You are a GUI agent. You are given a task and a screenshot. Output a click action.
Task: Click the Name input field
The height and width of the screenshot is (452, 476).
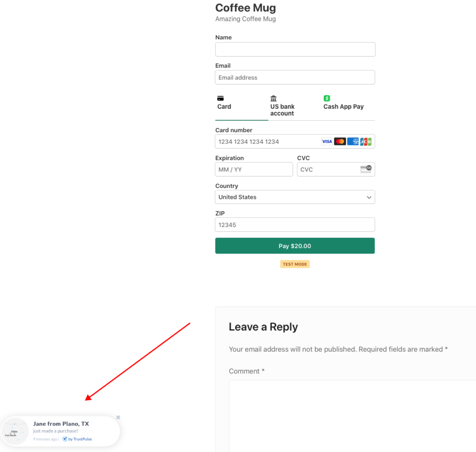295,50
